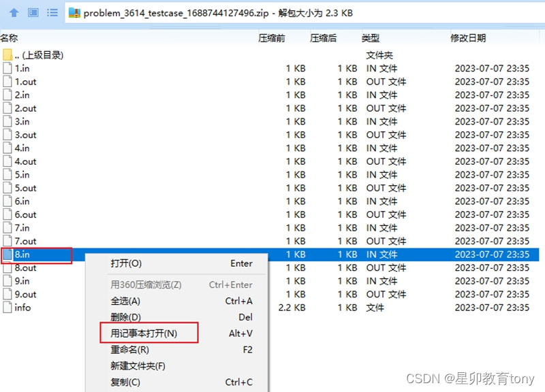The image size is (545, 392).
Task: Click the modified date of 1.in
Action: point(492,69)
